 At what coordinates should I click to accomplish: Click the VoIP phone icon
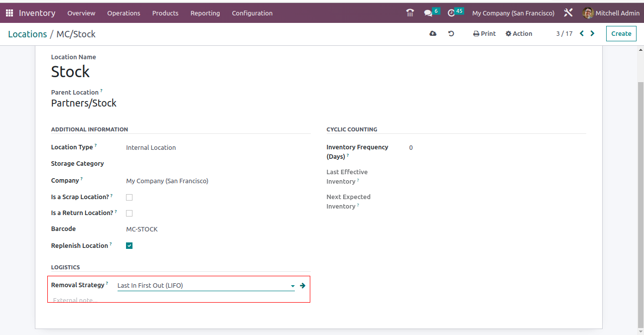[410, 13]
